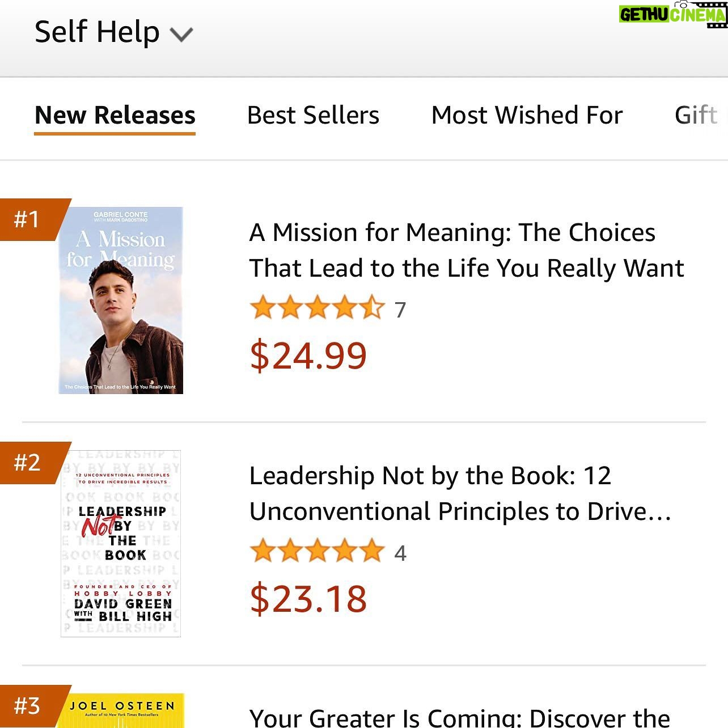Click the five-star rating for Leadership book
728x728 pixels.
pos(317,552)
